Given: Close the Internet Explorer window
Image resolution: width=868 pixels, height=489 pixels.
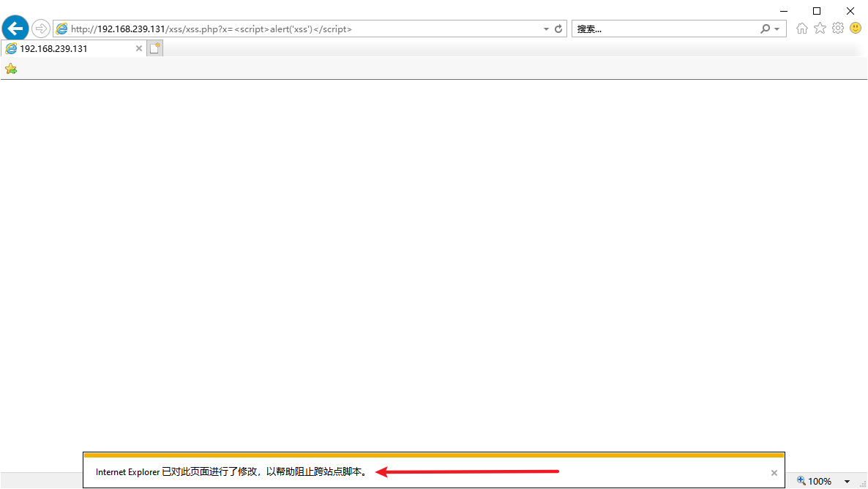Looking at the screenshot, I should tap(850, 11).
